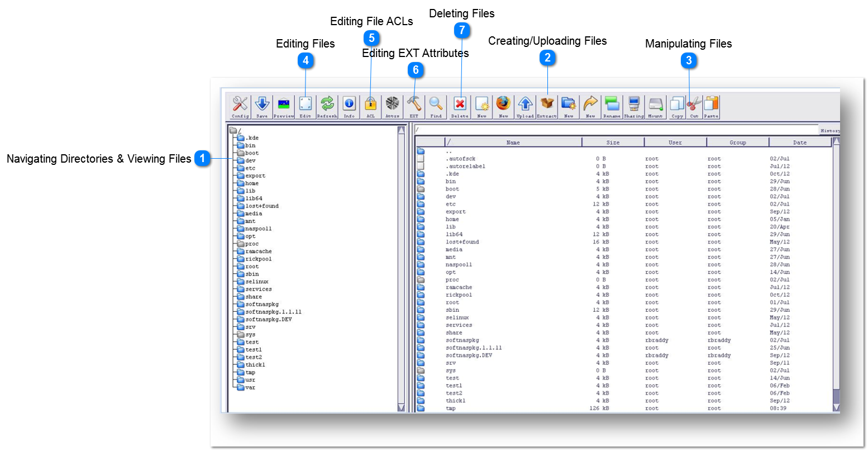
Task: Open home folder in the directory tree
Action: [x=247, y=183]
